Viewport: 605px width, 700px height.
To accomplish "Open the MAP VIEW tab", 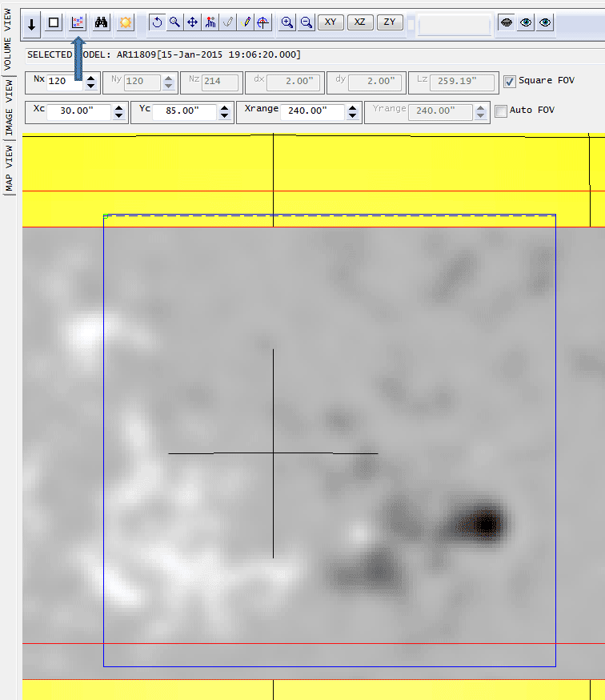I will (9, 168).
